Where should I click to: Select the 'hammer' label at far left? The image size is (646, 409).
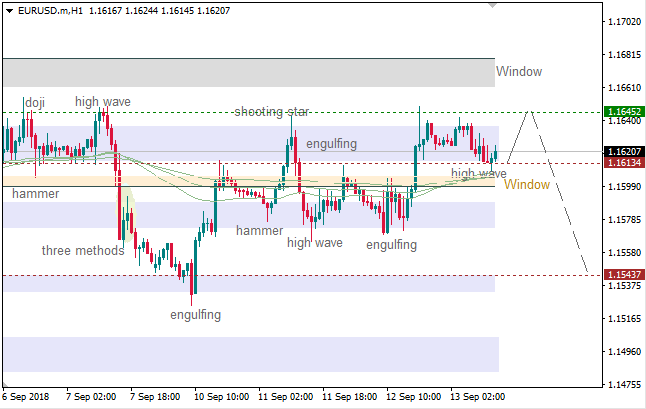[35, 193]
